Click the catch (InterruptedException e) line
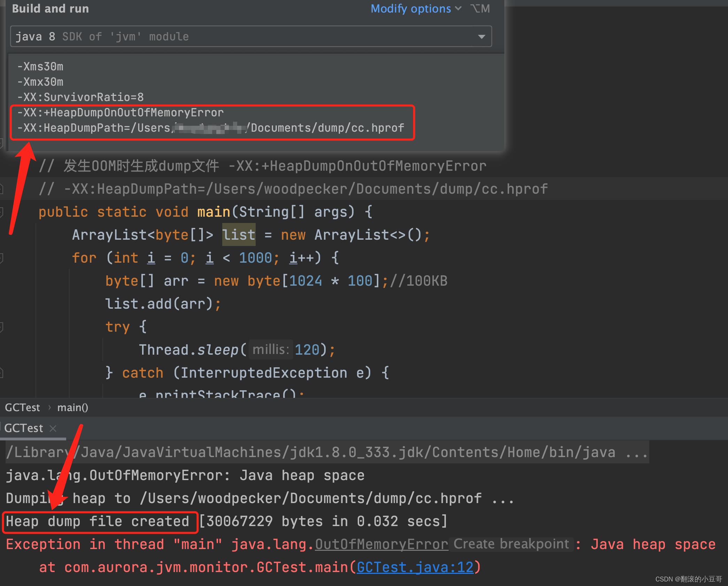Viewport: 728px width, 586px height. coord(247,372)
